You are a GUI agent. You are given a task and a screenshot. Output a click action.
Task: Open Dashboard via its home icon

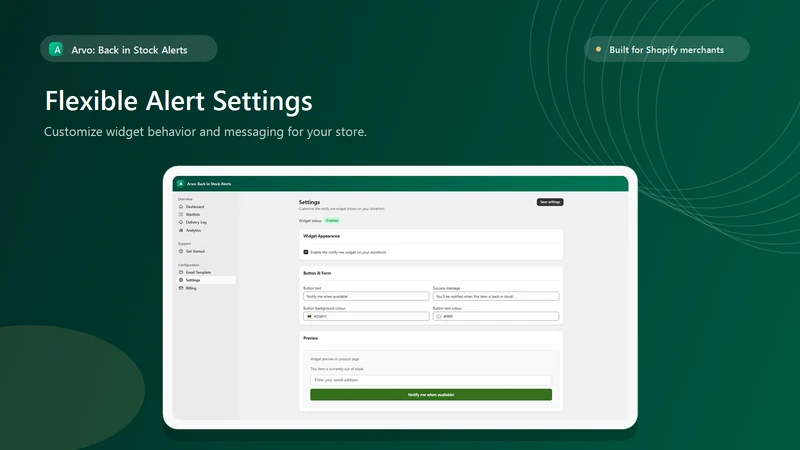[x=181, y=207]
